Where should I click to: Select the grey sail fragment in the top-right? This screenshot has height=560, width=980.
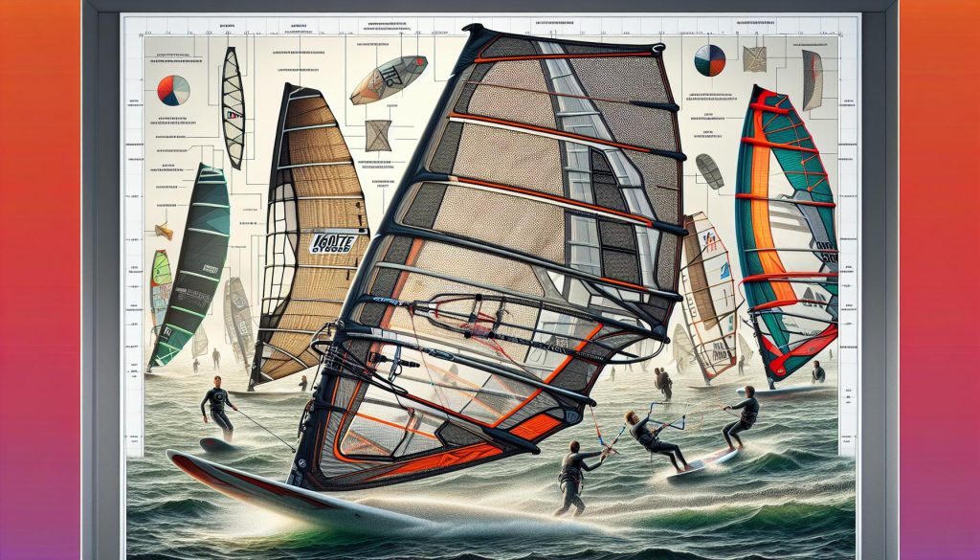click(812, 79)
